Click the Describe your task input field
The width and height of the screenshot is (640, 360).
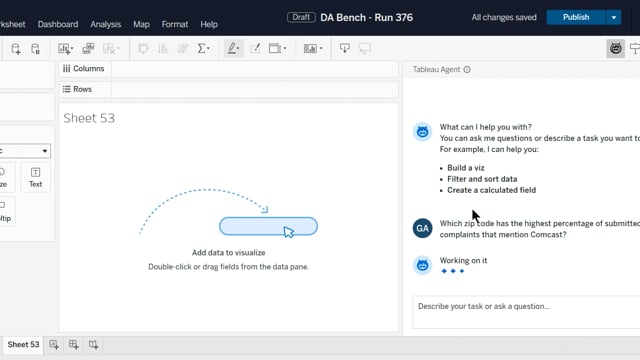point(526,312)
